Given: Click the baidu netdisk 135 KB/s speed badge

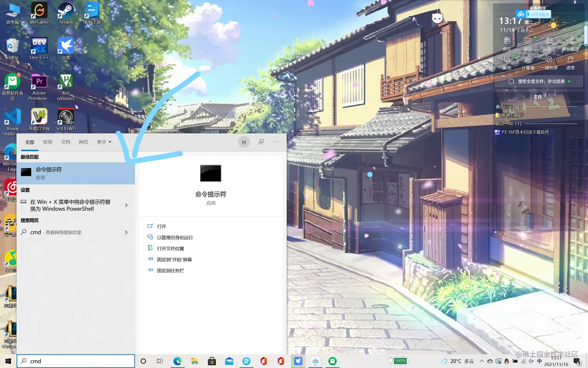Looking at the screenshot, I should (534, 14).
